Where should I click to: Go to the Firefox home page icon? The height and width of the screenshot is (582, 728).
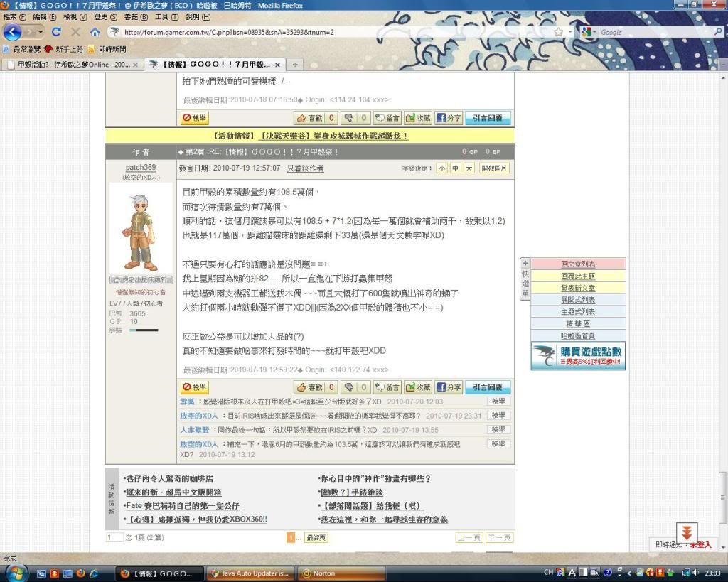pyautogui.click(x=95, y=32)
